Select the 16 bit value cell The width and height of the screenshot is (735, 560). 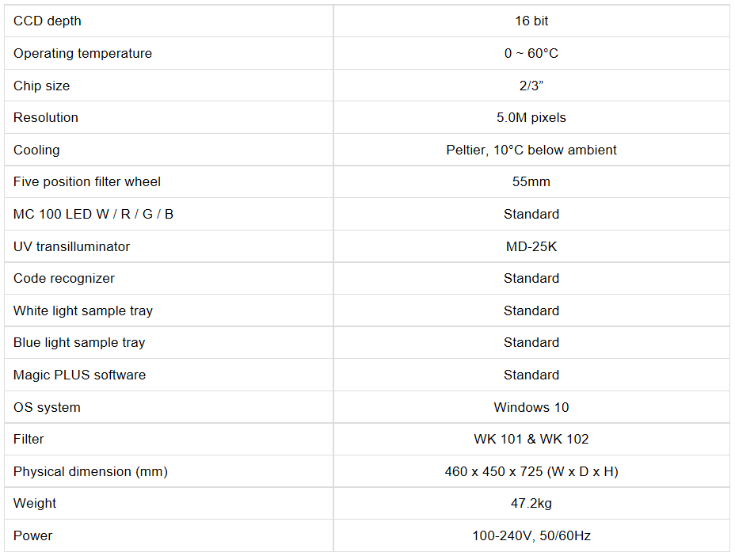tap(531, 21)
